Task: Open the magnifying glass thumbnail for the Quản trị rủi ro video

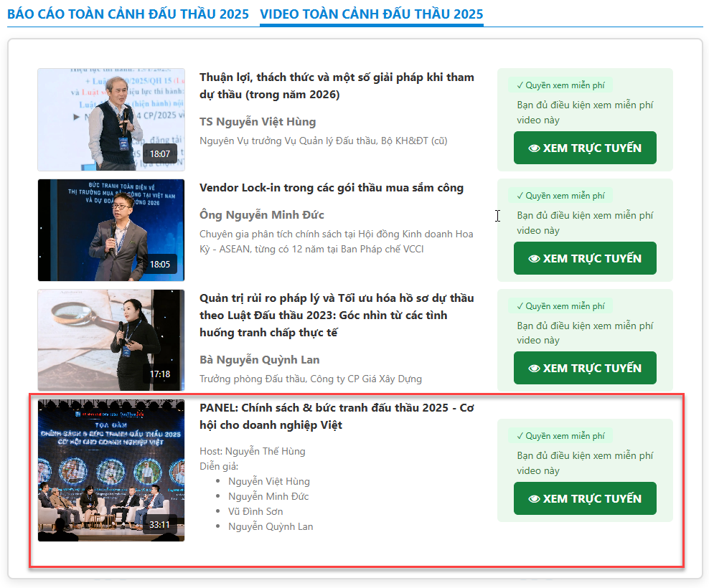Action: (x=111, y=340)
